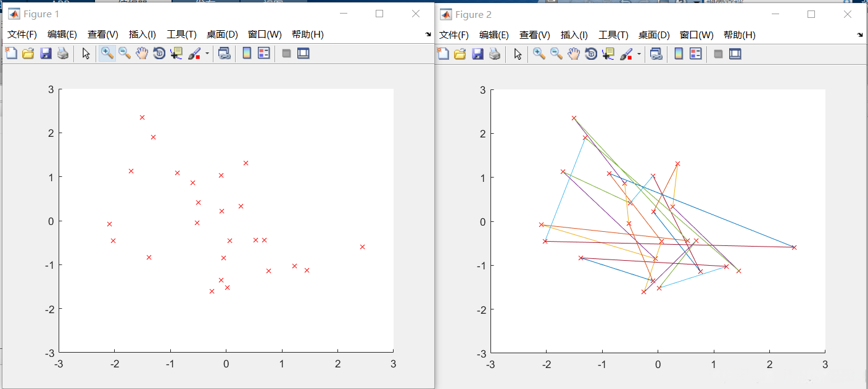
Task: Open 帮助(H) menu in Figure 1
Action: [307, 35]
